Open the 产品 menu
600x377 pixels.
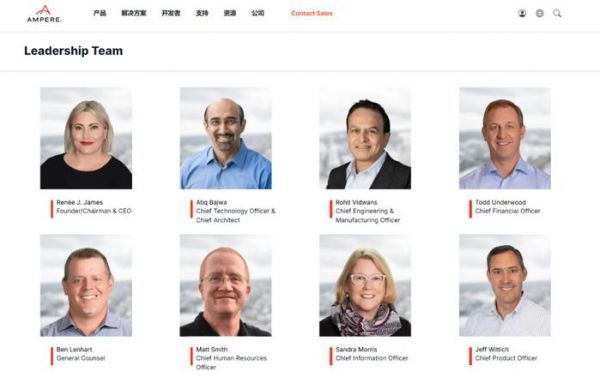click(x=100, y=13)
